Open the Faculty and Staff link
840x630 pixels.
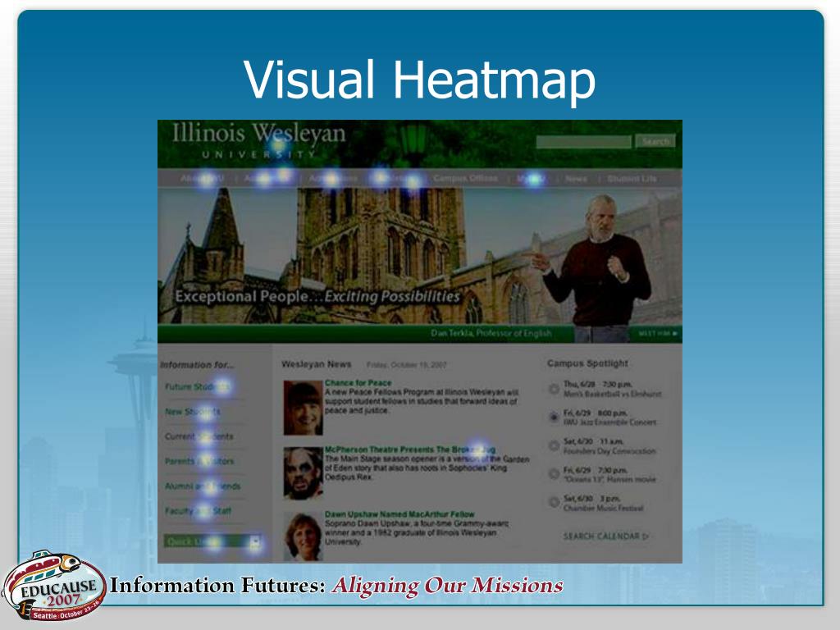199,511
